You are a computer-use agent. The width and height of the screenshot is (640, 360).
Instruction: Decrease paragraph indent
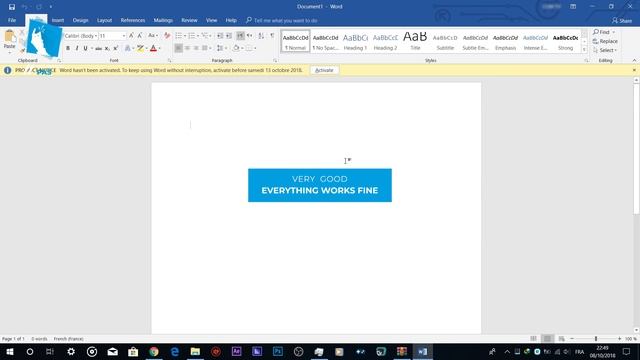(220, 36)
